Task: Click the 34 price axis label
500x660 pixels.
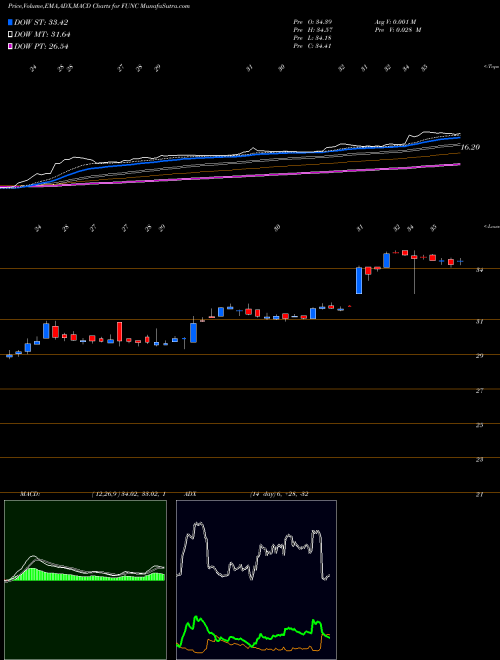Action: tap(479, 270)
